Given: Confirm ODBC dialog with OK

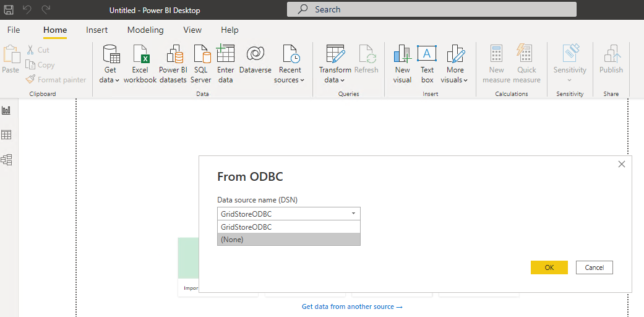Looking at the screenshot, I should point(549,267).
